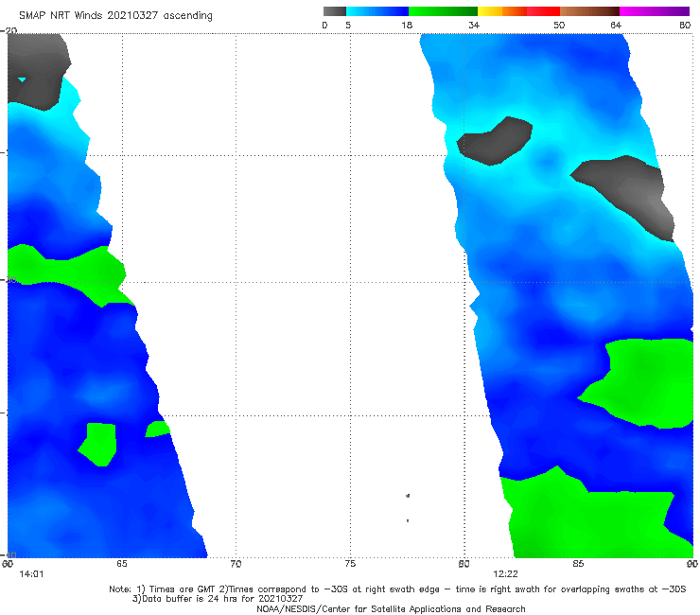
Task: Click the yellow-to-red 34-50 segment of the color bar
Action: point(518,11)
